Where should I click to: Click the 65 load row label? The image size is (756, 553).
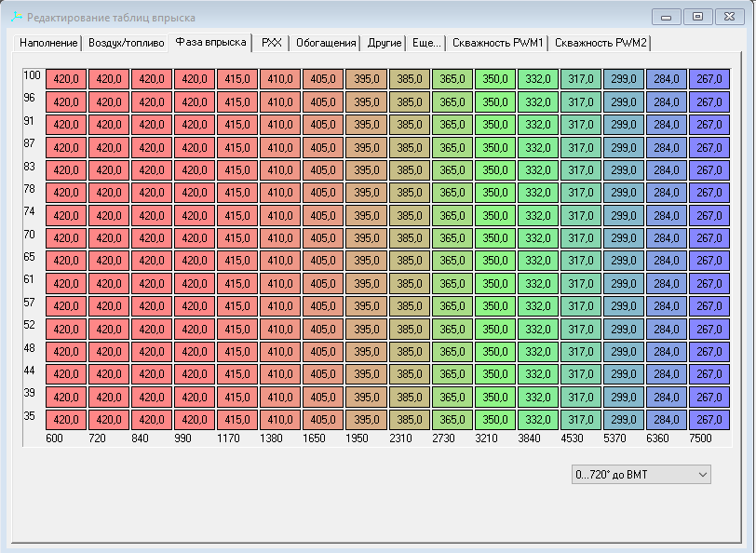pyautogui.click(x=30, y=257)
